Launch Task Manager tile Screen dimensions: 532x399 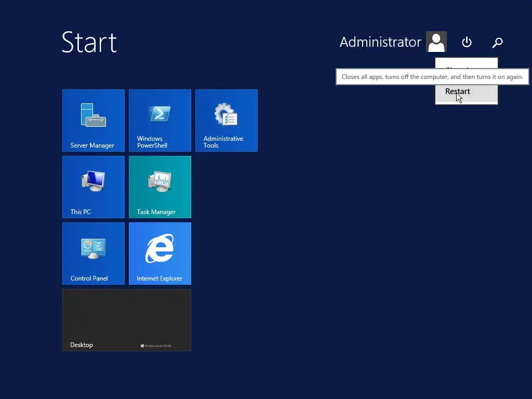[160, 187]
